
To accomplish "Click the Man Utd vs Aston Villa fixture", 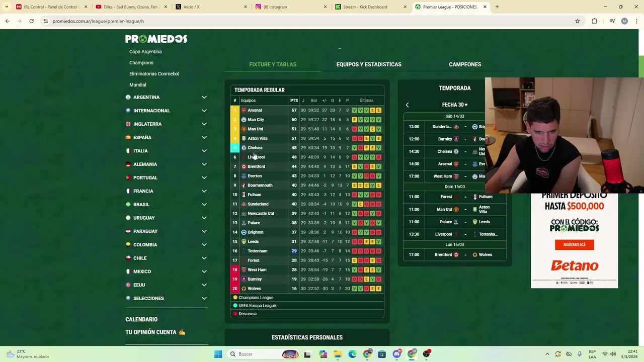I will pyautogui.click(x=454, y=209).
